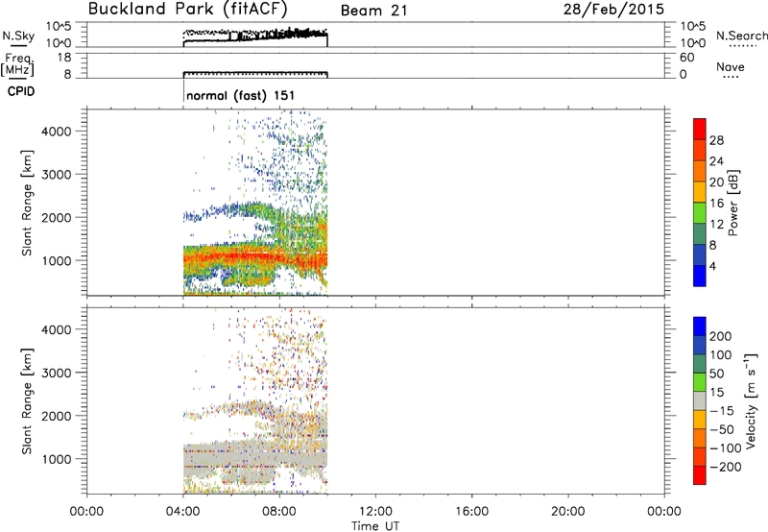
Task: Click the gray band of velocity colorbar
Action: (x=700, y=400)
